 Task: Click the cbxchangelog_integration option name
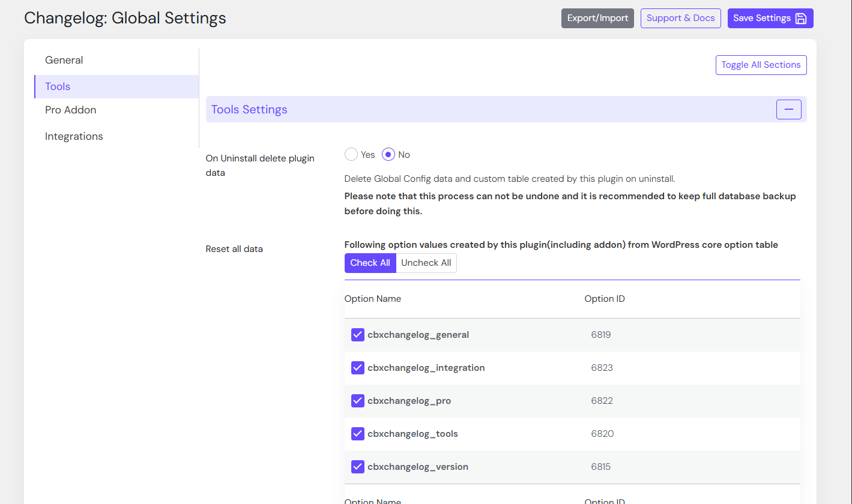[x=426, y=368]
